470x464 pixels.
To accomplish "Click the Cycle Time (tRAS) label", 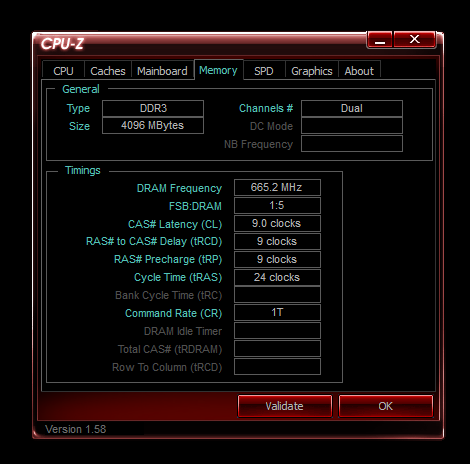I will click(x=178, y=277).
